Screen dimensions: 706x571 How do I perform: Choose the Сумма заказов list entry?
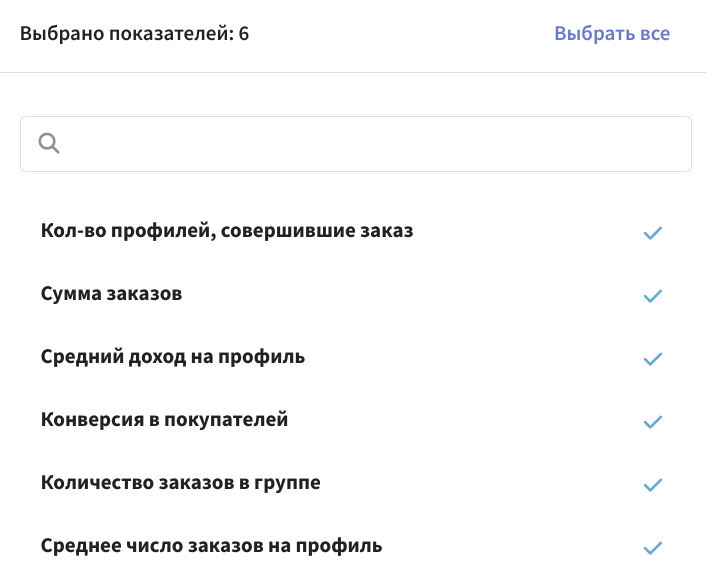click(111, 294)
